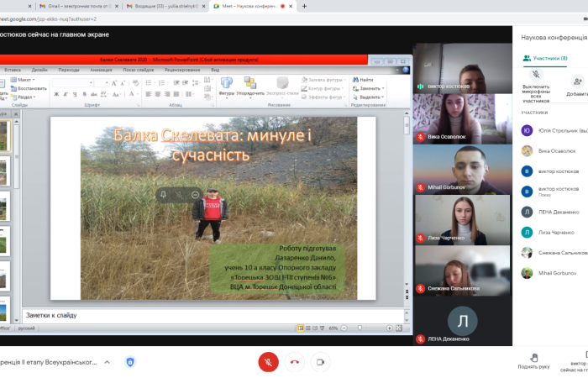Screen dimensions: 588x378
Task: Click Mihail Gorbunov's video tile
Action: point(462,168)
